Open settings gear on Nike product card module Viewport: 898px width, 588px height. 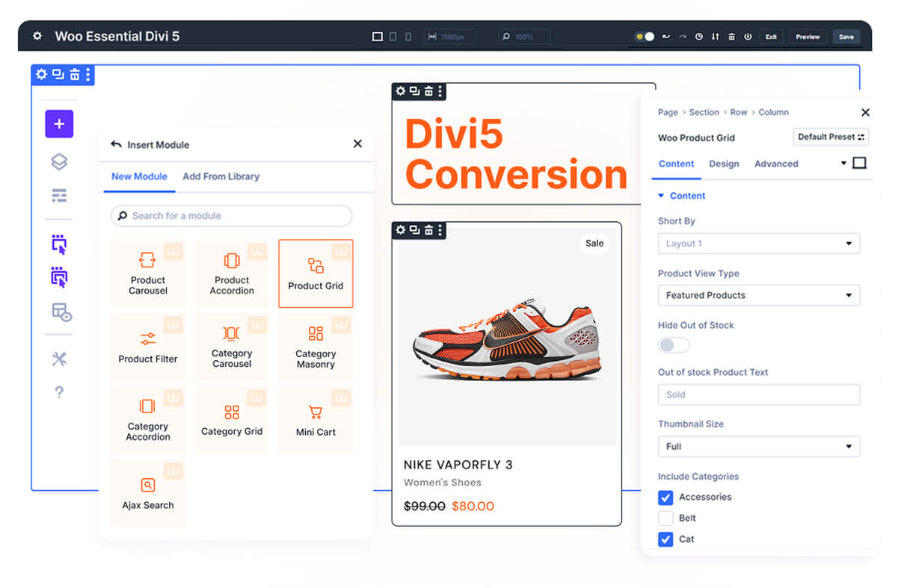pyautogui.click(x=401, y=230)
